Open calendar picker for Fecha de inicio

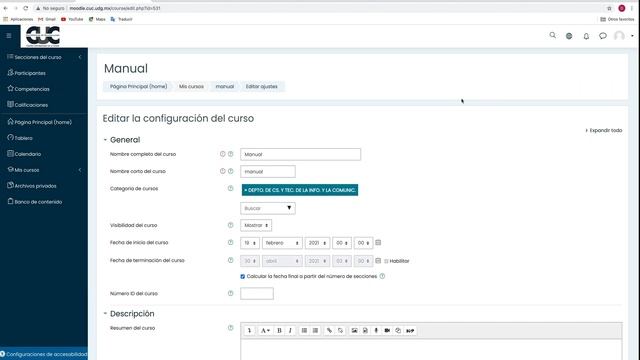[378, 242]
